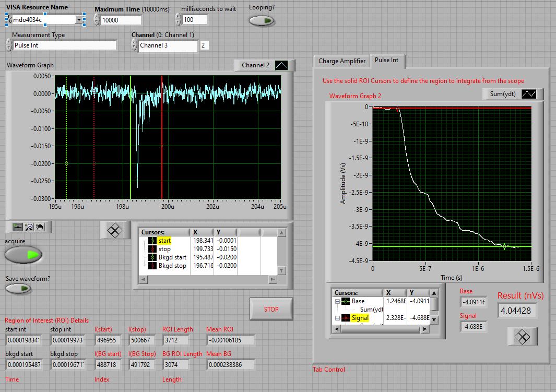Screen dimensions: 556x392
Task: Select the hand pan tool
Action: 40,227
